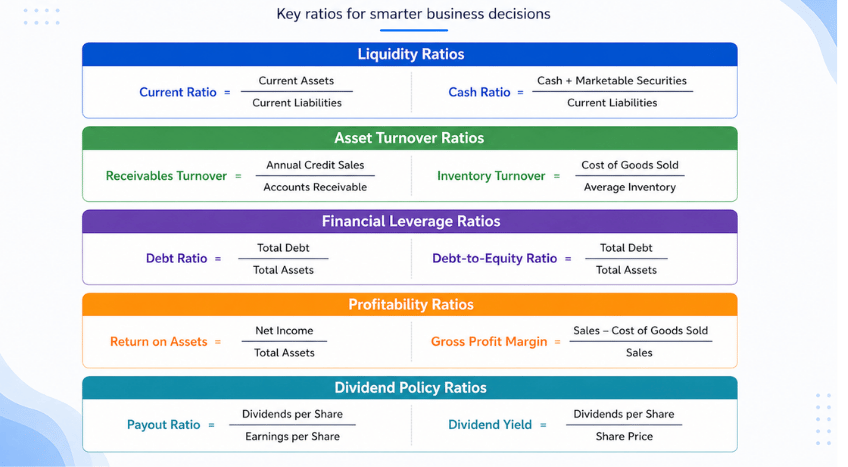The height and width of the screenshot is (467, 848).
Task: Click the 'Cash + Marketable Securities' numerator text
Action: [x=612, y=81]
